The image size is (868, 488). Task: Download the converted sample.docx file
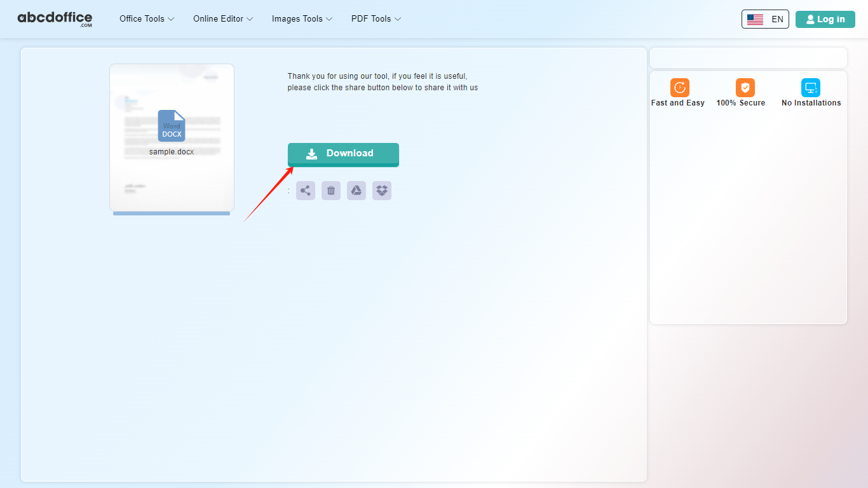343,154
